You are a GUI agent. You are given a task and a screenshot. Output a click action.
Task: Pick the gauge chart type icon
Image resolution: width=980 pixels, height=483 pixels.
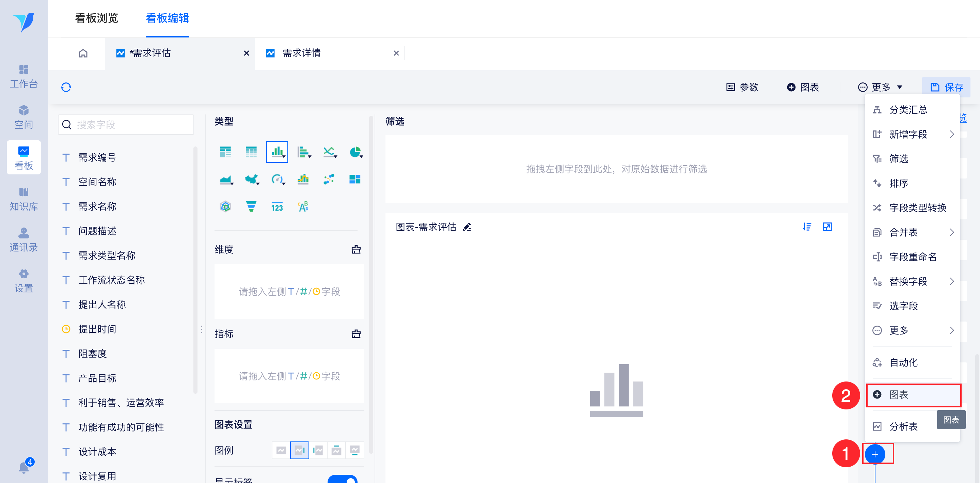pos(277,179)
